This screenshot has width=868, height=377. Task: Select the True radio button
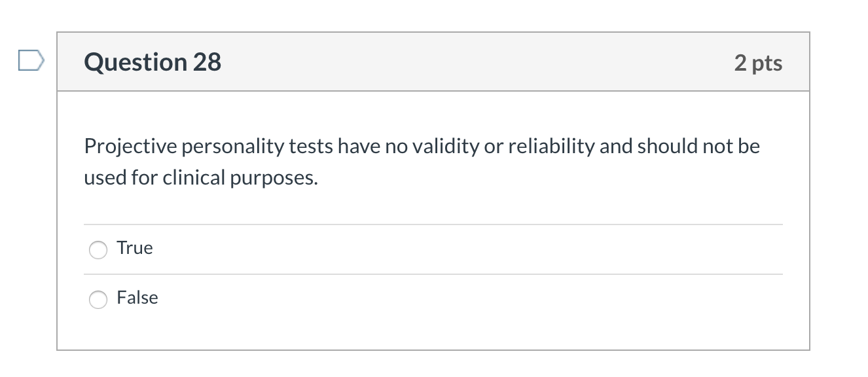(98, 249)
